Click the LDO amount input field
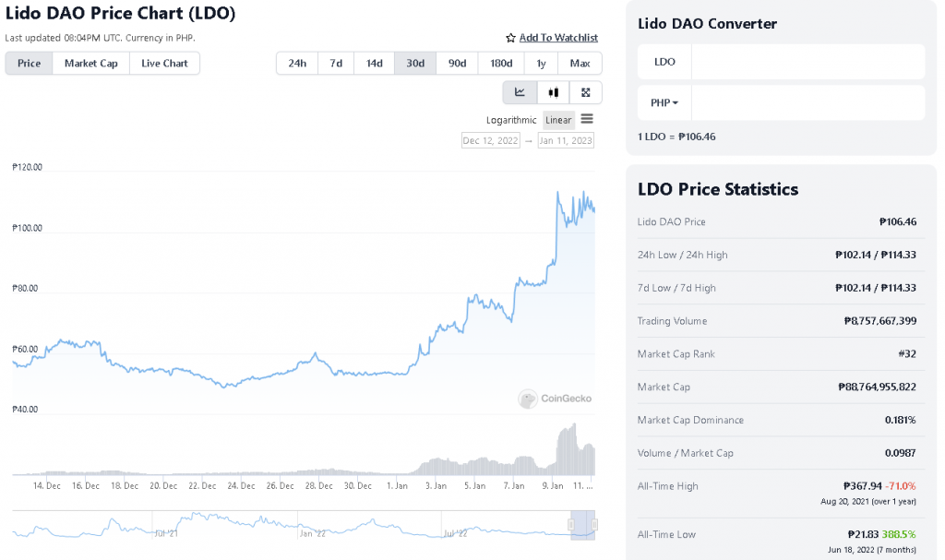Image resolution: width=945 pixels, height=560 pixels. point(807,62)
